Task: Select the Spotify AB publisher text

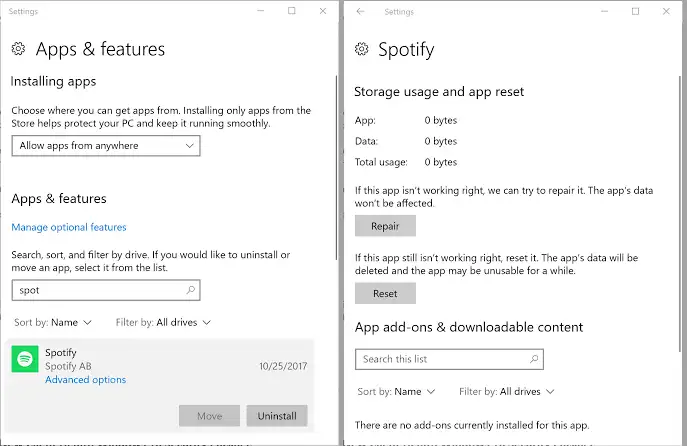Action: tap(68, 366)
